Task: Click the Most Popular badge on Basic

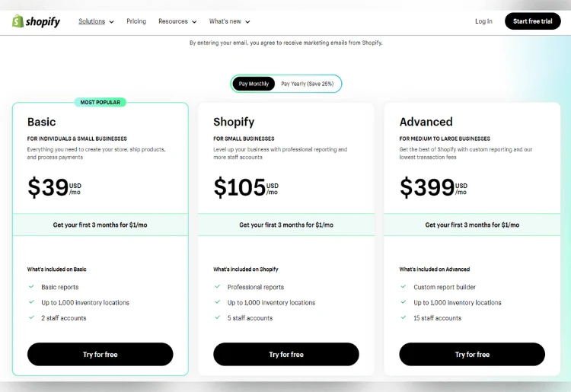Action: [100, 102]
